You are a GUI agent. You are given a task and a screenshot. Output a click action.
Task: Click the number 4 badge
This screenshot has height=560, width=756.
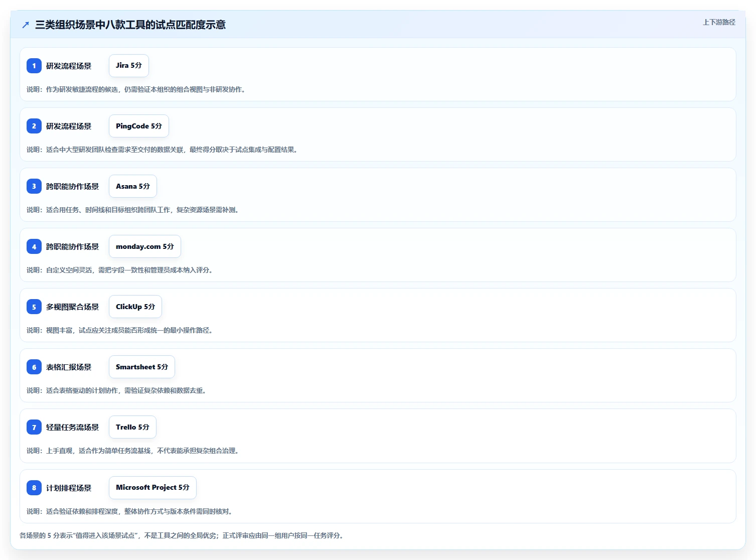pyautogui.click(x=34, y=246)
